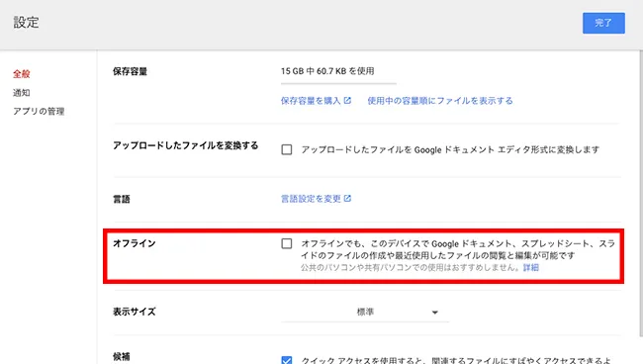Select the 全般 settings tab

(x=22, y=74)
